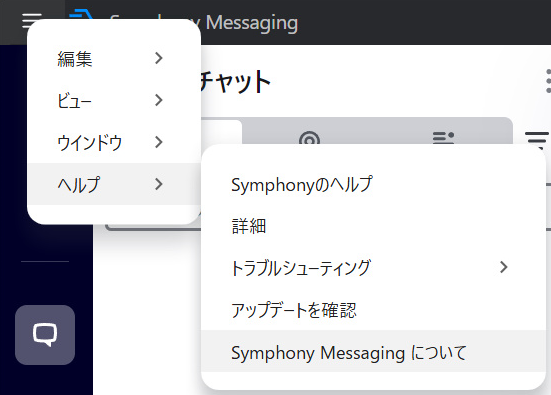Click the hamburger main menu icon

click(x=32, y=21)
